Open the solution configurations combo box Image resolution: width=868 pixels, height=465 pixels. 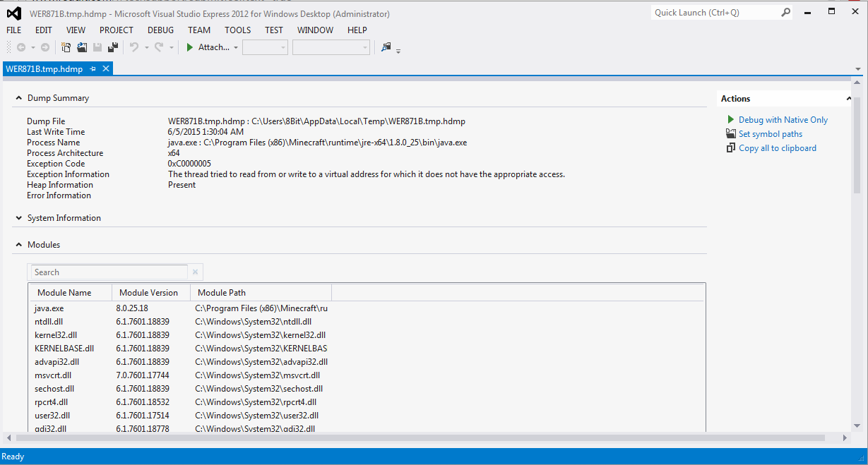click(x=265, y=47)
